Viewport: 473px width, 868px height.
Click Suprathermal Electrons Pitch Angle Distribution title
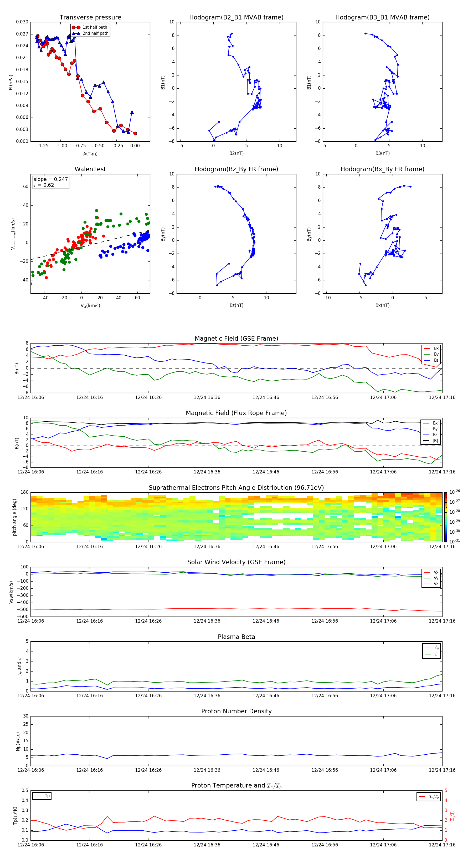pos(236,488)
